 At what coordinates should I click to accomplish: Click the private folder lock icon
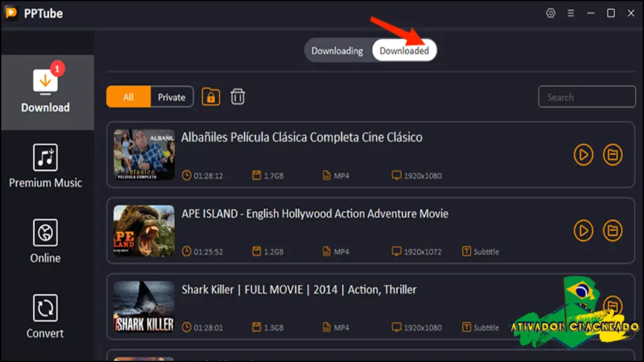point(211,97)
